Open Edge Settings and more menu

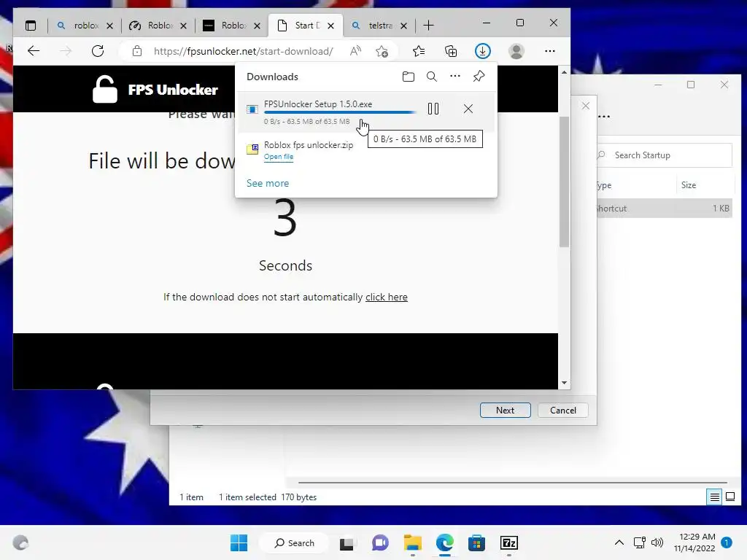550,51
